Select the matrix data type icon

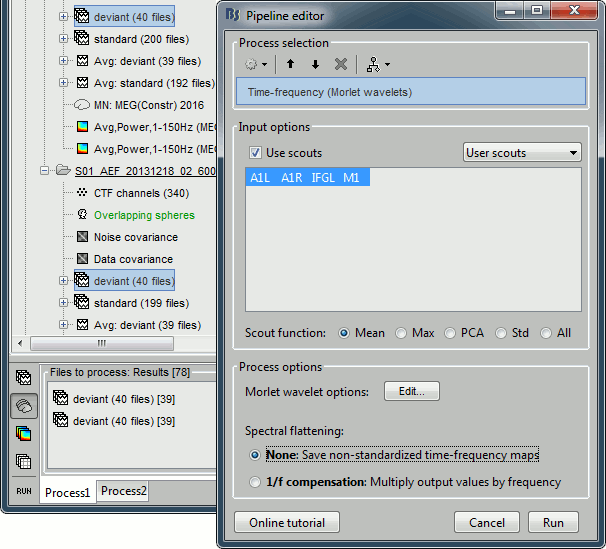[x=23, y=462]
